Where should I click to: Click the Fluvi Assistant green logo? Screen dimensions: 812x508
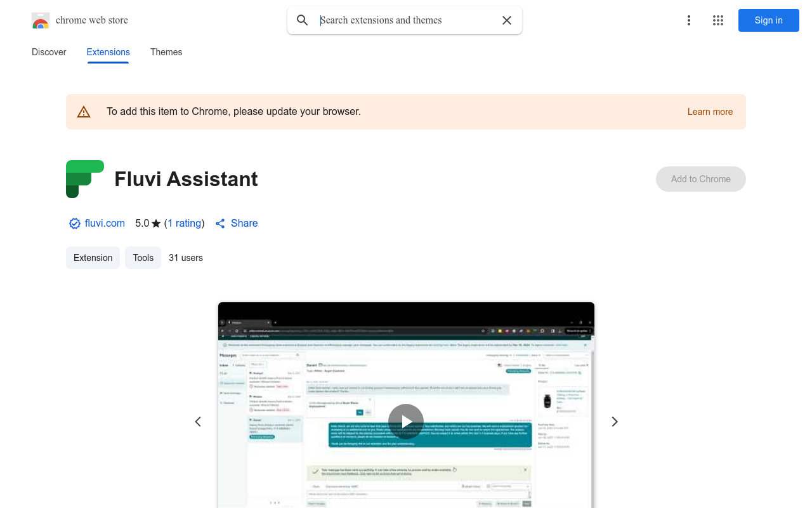(85, 179)
